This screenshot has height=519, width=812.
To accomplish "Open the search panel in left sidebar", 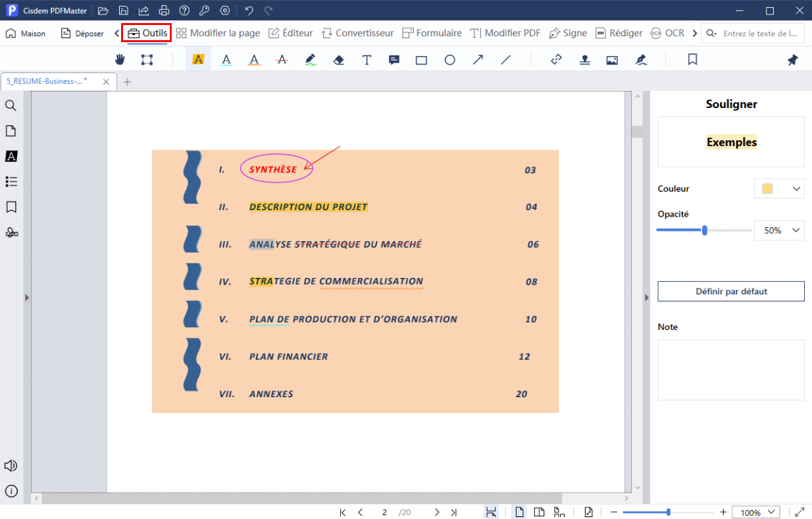I will pos(11,105).
